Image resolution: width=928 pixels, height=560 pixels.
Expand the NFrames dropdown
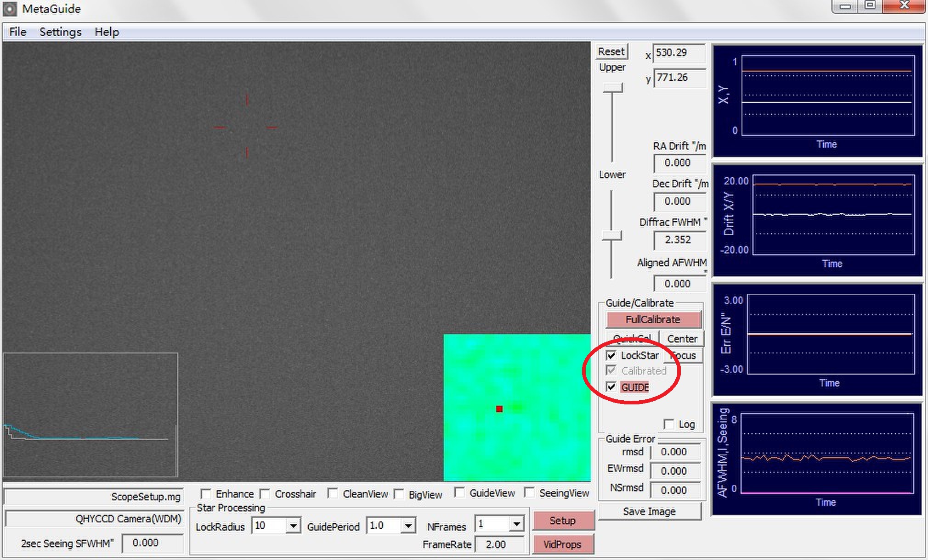pyautogui.click(x=516, y=524)
